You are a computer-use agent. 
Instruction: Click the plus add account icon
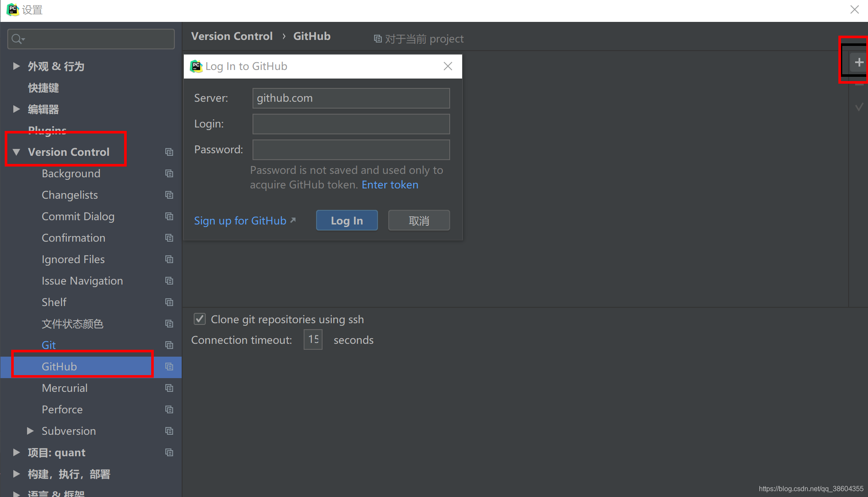[x=859, y=63]
